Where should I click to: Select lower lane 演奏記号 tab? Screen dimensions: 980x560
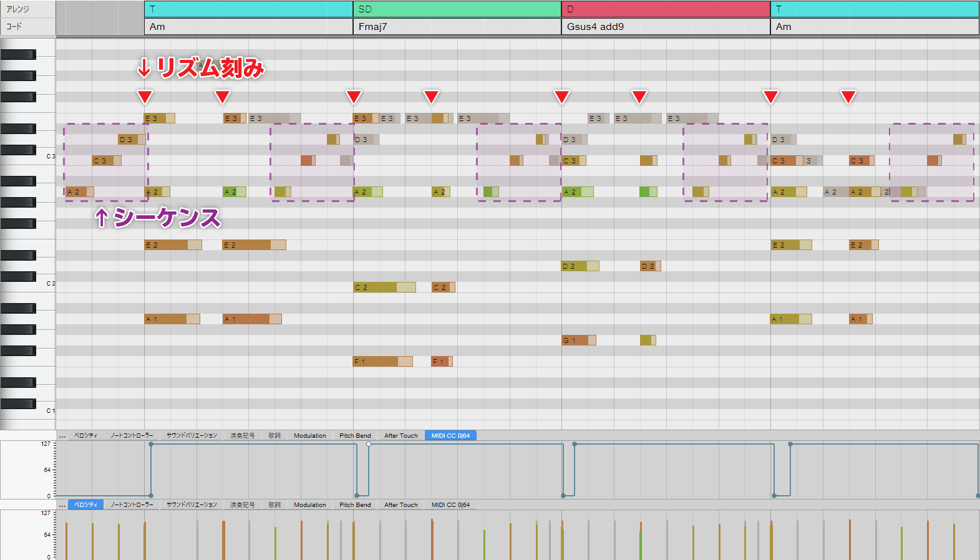pos(242,504)
